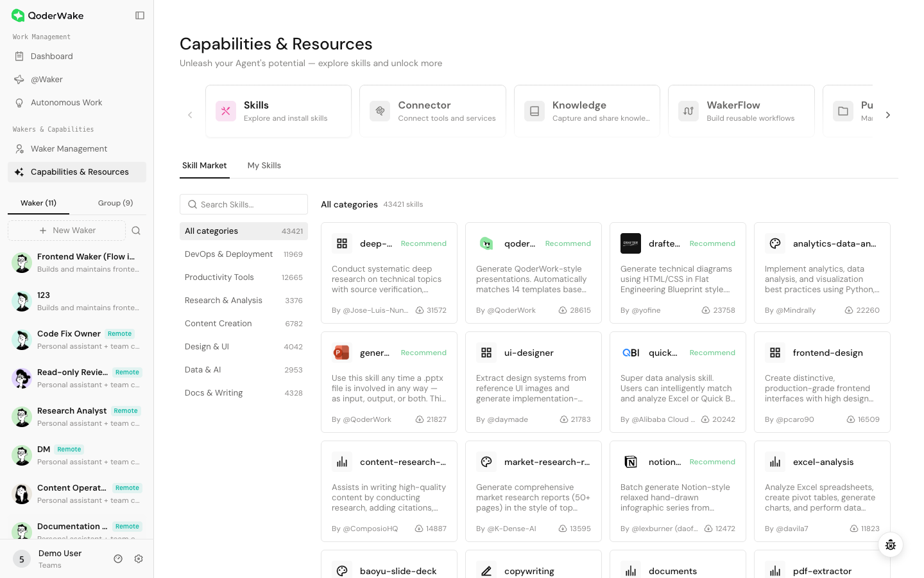This screenshot has width=924, height=578.
Task: Click the help icon near Demo User
Action: pyautogui.click(x=118, y=559)
